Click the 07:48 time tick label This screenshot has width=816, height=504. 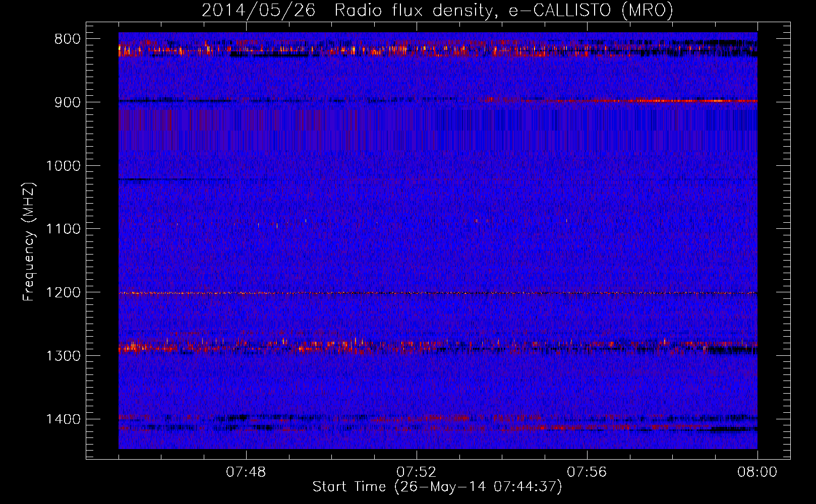point(246,472)
